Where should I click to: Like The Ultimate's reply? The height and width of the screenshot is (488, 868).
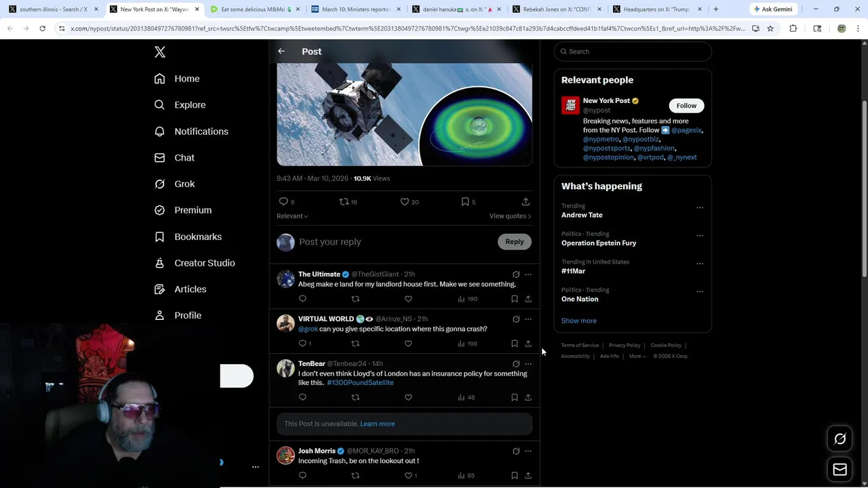coord(408,299)
